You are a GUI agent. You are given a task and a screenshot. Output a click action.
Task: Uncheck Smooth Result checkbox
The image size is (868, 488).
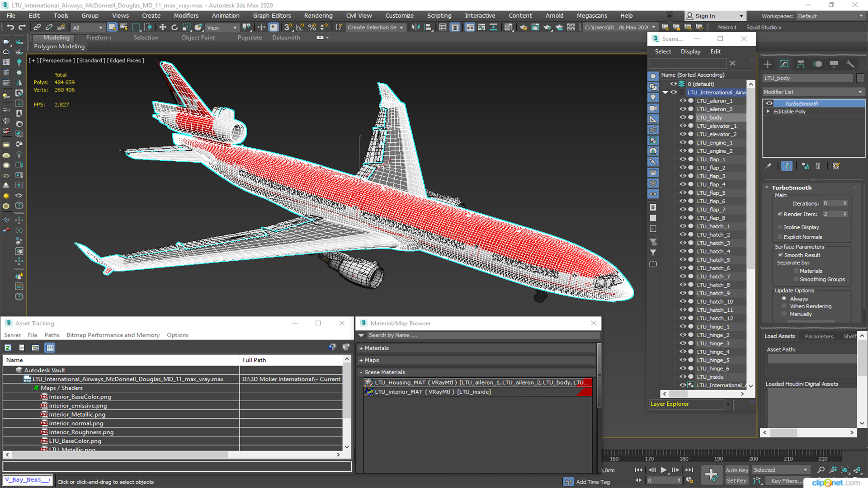coord(780,255)
